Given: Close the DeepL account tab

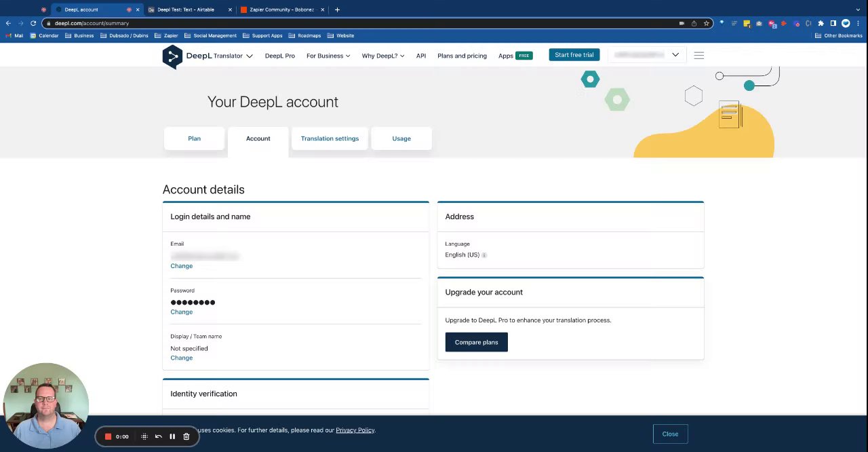Looking at the screenshot, I should tap(138, 10).
